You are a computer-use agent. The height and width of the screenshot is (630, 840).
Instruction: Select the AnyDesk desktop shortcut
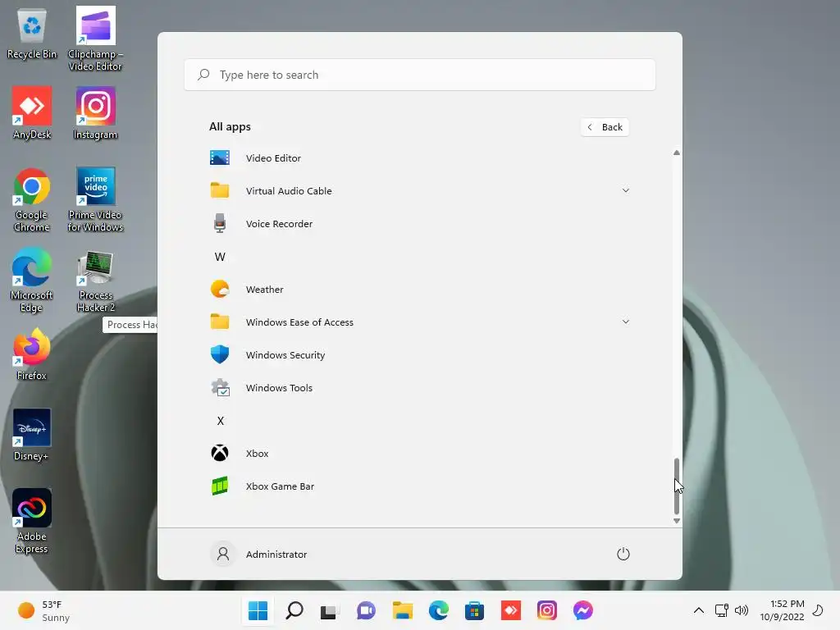(x=32, y=113)
